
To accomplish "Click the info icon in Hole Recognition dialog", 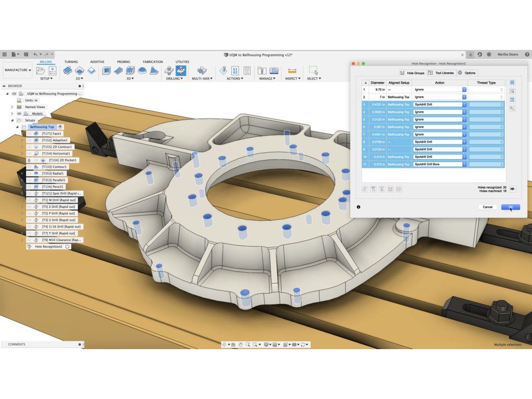I will (358, 207).
